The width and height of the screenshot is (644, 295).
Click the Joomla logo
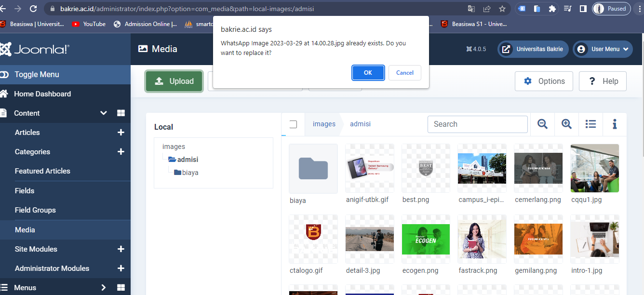[x=35, y=49]
